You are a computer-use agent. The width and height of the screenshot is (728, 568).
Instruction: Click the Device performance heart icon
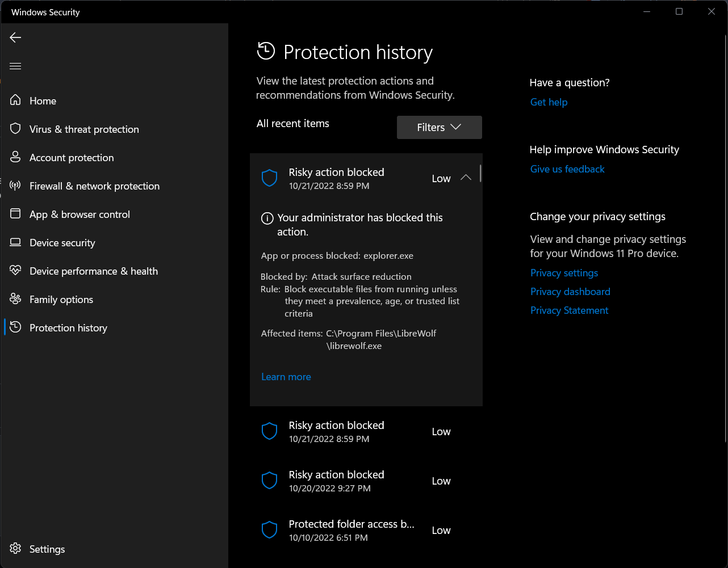[x=15, y=271]
